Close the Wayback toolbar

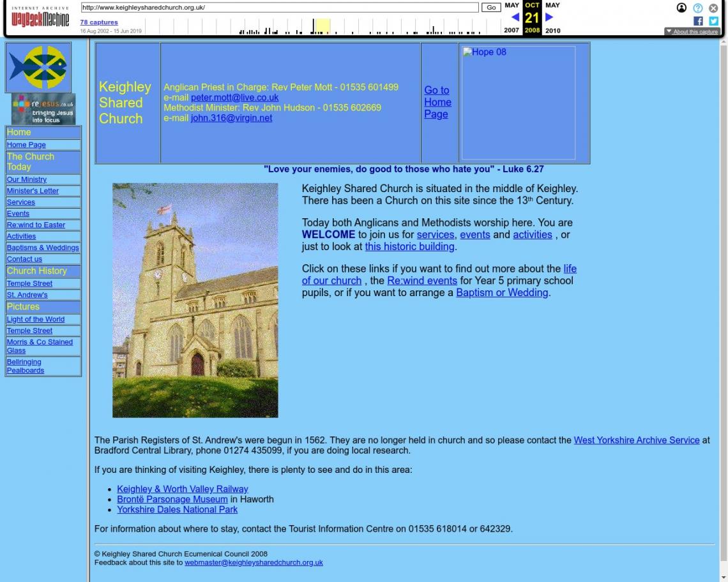713,8
